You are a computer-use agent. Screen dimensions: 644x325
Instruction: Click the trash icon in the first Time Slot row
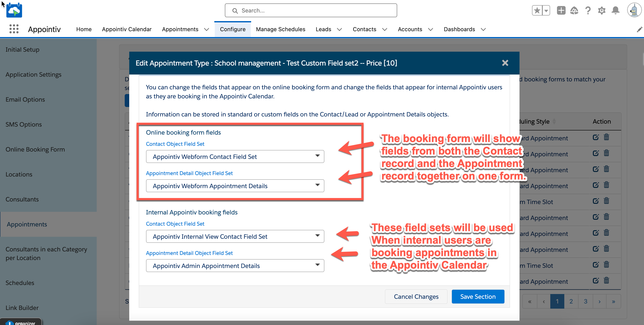tap(606, 201)
